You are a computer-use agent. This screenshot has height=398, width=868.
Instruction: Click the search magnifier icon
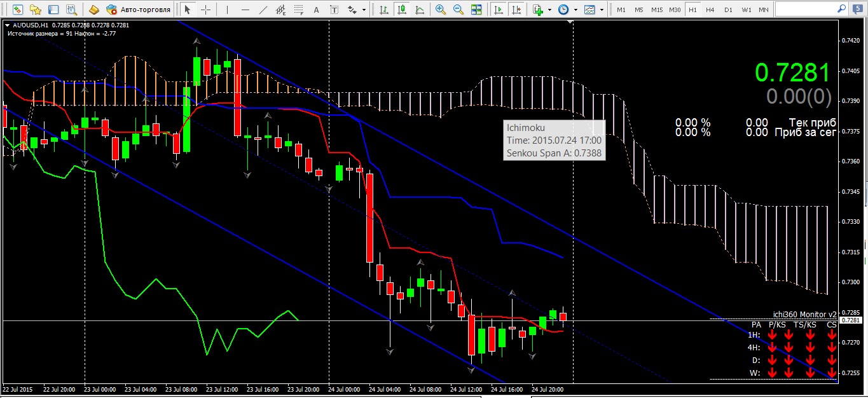(x=842, y=10)
